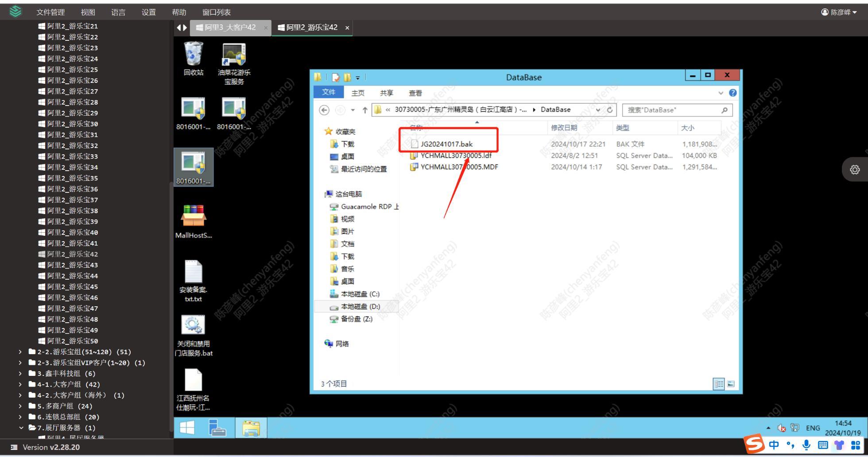Open Explorer help question mark icon
The width and height of the screenshot is (868, 457).
click(732, 93)
